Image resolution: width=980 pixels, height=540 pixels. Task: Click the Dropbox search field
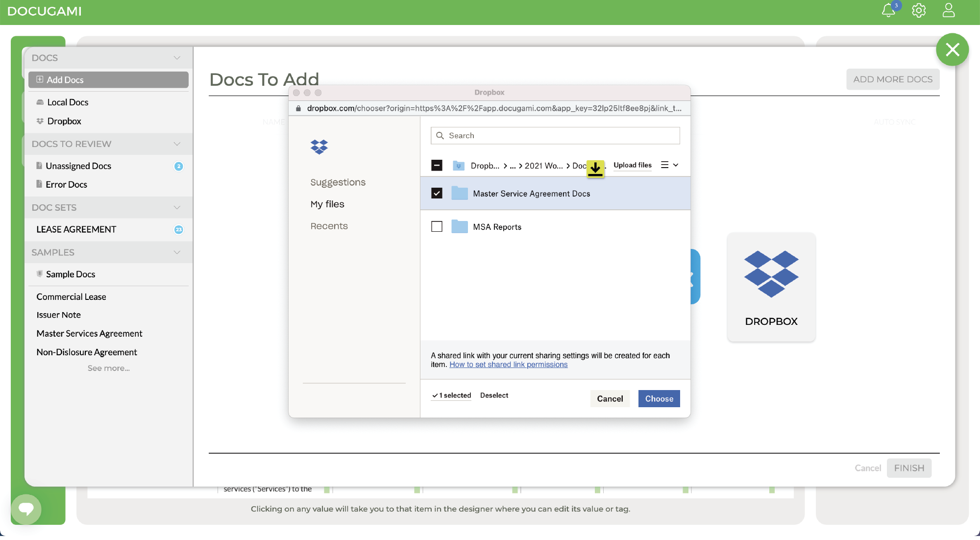555,135
